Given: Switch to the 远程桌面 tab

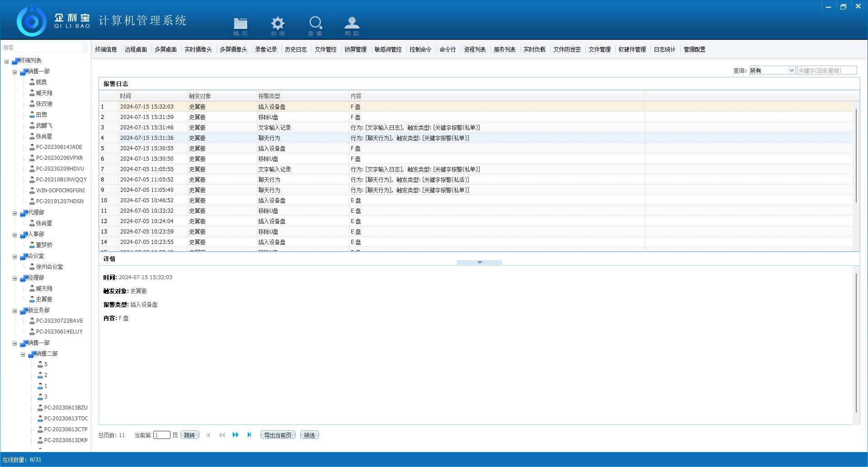Looking at the screenshot, I should tap(136, 49).
